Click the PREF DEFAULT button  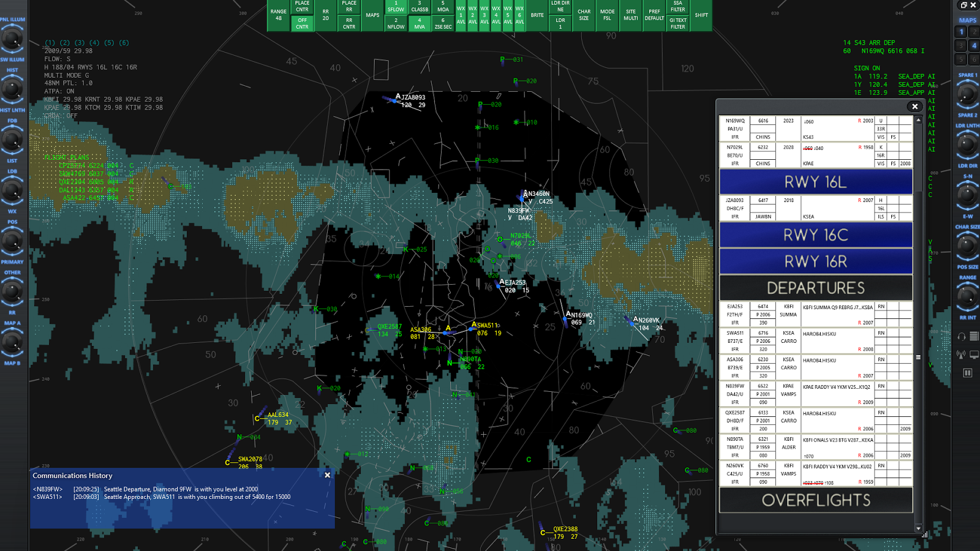coord(654,15)
